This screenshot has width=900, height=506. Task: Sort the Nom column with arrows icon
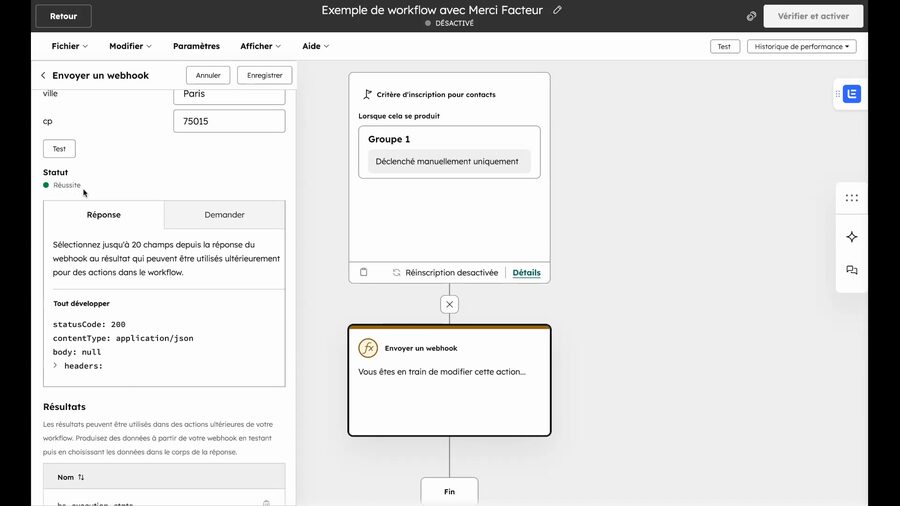point(81,477)
